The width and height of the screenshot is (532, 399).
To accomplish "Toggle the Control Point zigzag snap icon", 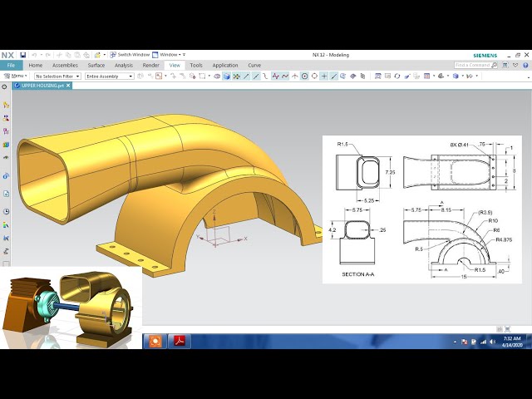I will (275, 76).
